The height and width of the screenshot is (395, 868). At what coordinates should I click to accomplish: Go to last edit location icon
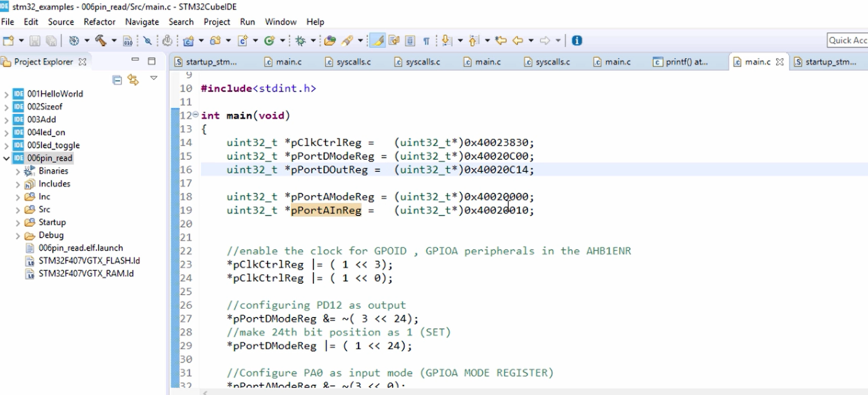click(501, 41)
